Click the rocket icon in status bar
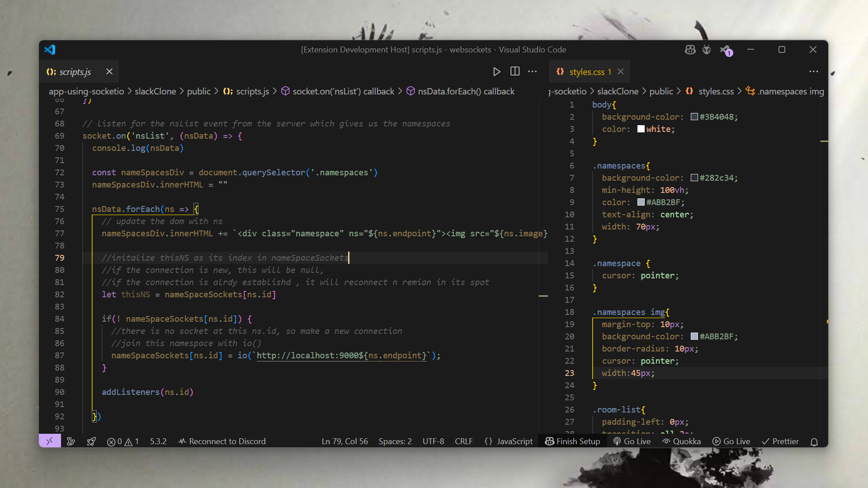The width and height of the screenshot is (868, 488). pyautogui.click(x=91, y=441)
